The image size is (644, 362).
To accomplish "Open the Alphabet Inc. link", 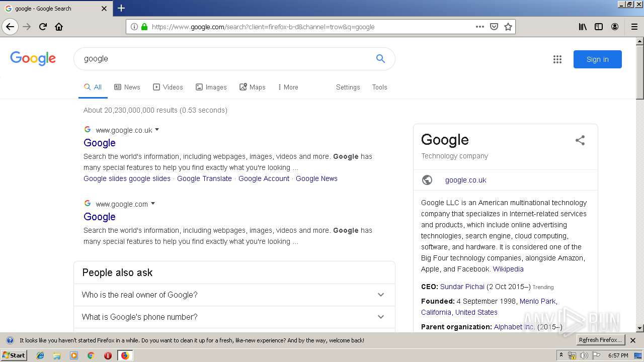I will click(514, 327).
